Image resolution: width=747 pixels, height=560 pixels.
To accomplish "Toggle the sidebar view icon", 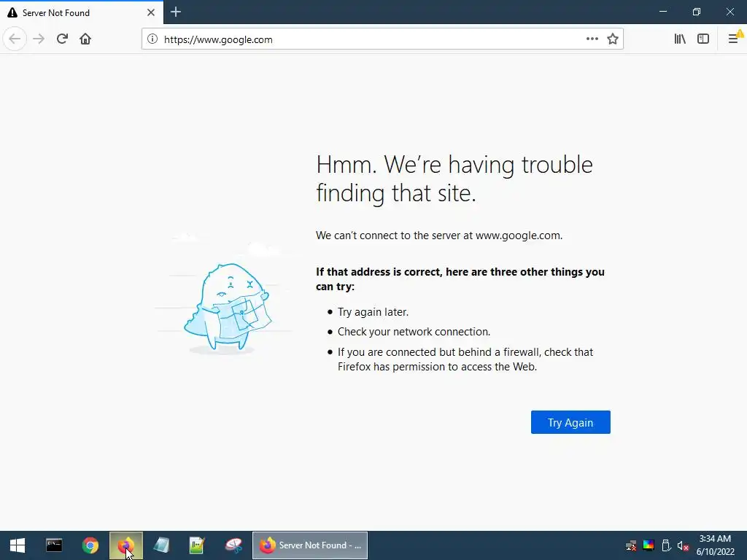I will point(703,39).
